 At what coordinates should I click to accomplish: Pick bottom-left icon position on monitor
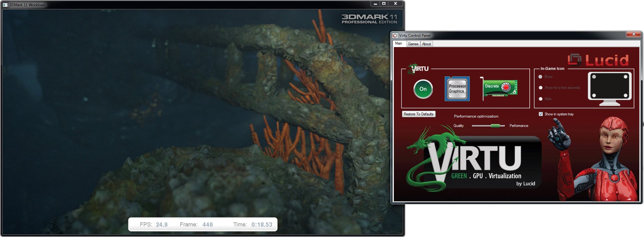click(x=594, y=95)
